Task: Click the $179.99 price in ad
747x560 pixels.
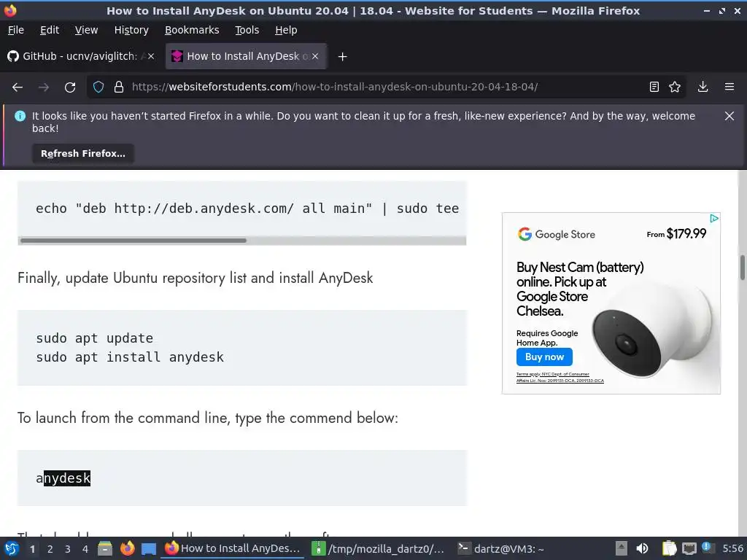Action: [x=686, y=234]
